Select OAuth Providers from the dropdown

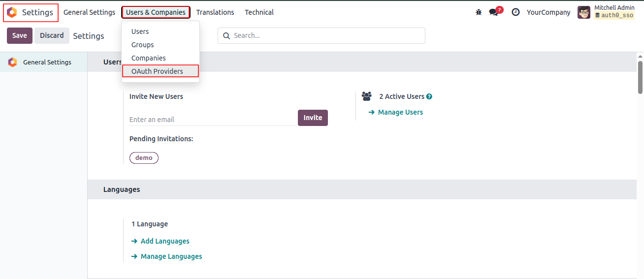click(x=161, y=71)
